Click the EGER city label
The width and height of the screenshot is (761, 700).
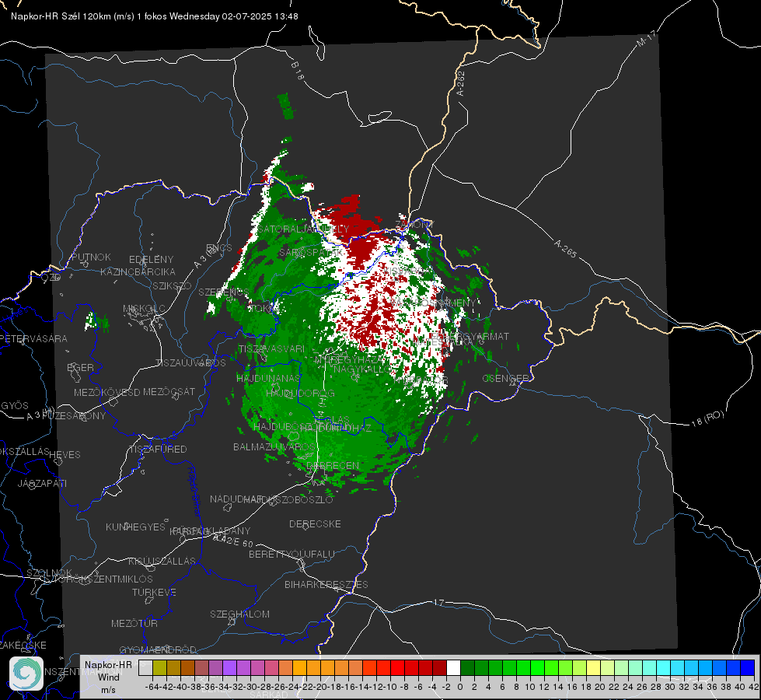(80, 367)
